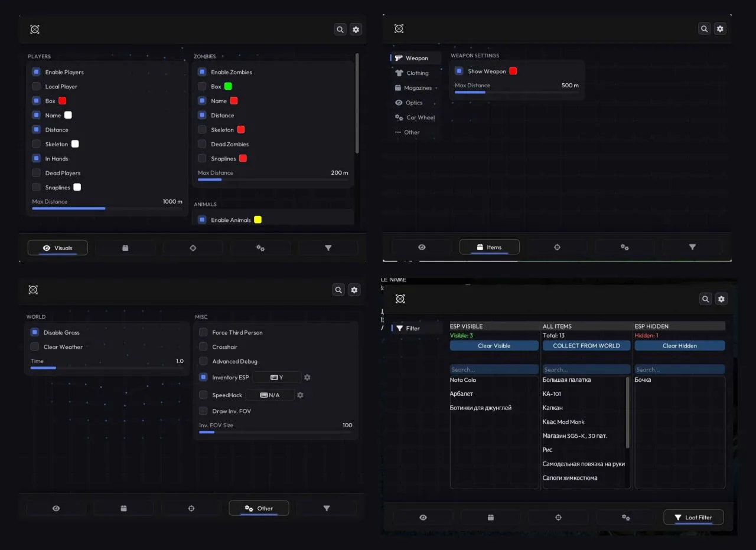Click search icon in Loot Filter panel header
The width and height of the screenshot is (756, 550).
(705, 299)
